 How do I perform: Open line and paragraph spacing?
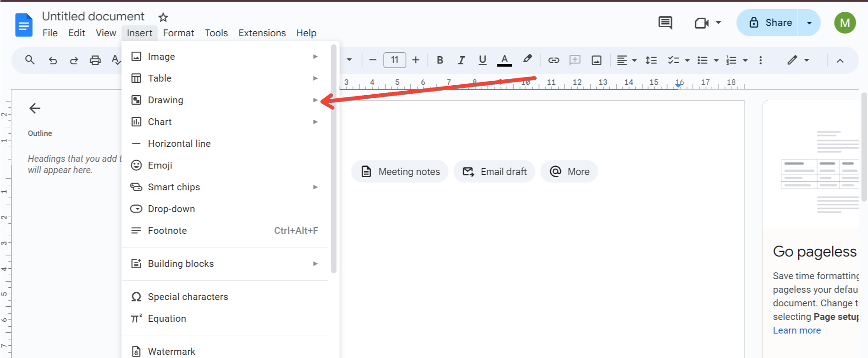coord(651,60)
